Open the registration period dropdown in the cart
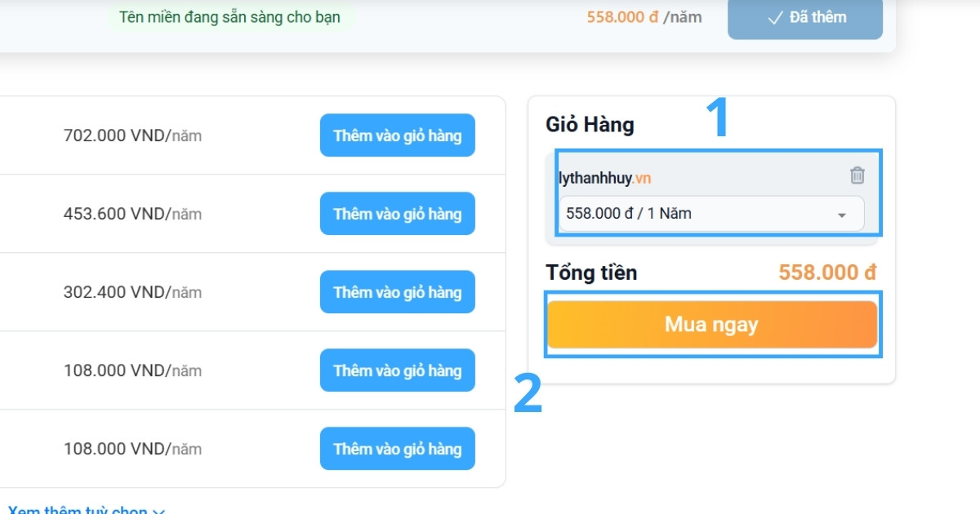This screenshot has width=980, height=514. (x=710, y=215)
